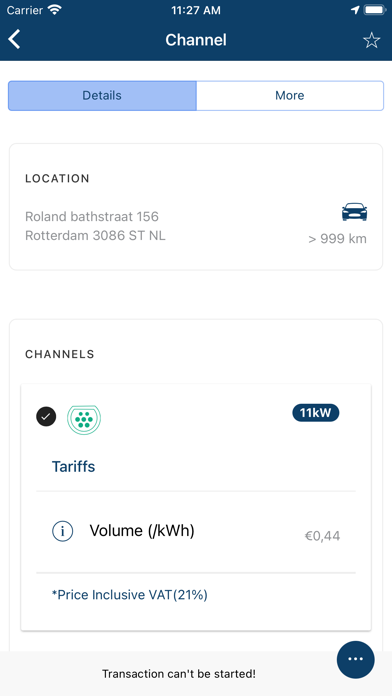Go back using the header arrow
Viewport: 392px width, 696px height.
pyautogui.click(x=14, y=40)
